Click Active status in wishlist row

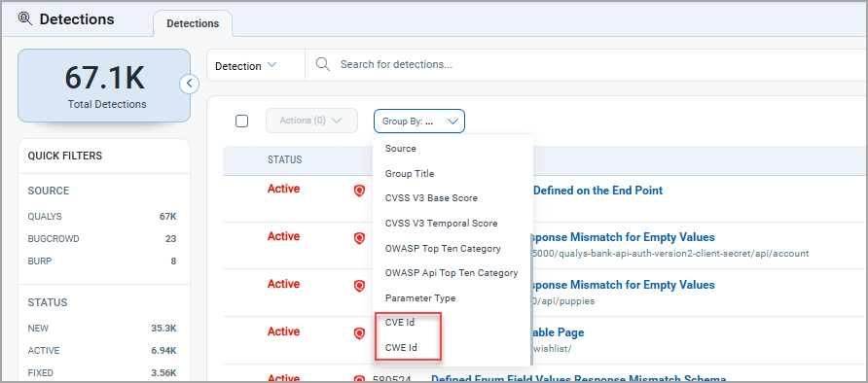[283, 331]
